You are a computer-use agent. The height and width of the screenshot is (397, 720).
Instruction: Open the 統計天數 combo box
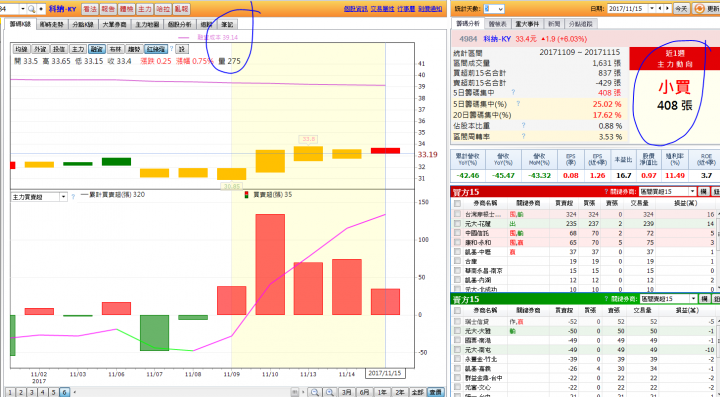click(494, 9)
